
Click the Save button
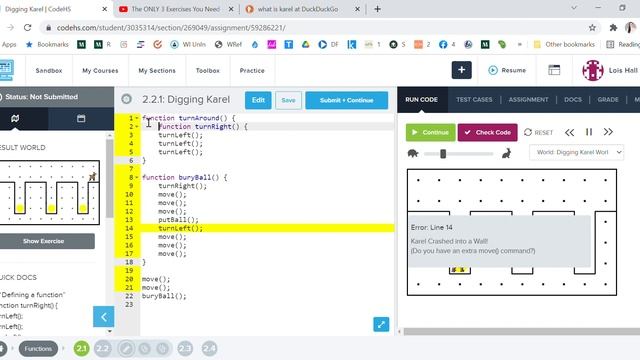pos(289,100)
